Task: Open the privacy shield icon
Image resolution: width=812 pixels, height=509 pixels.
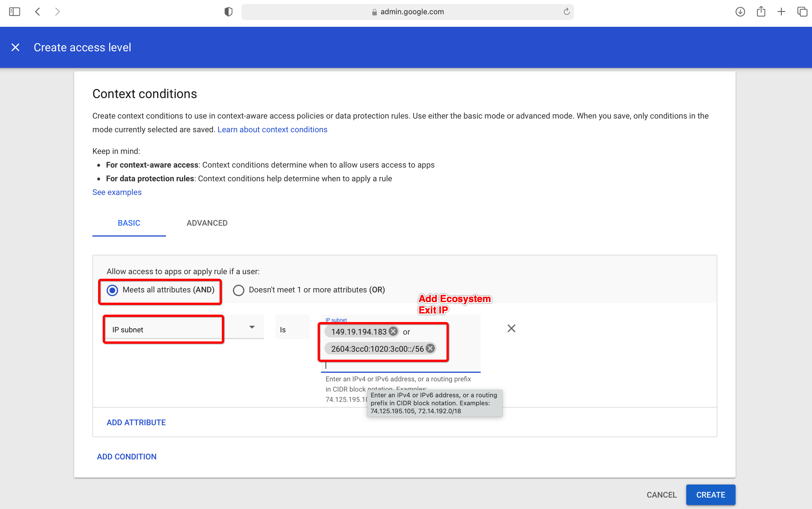Action: 228,12
